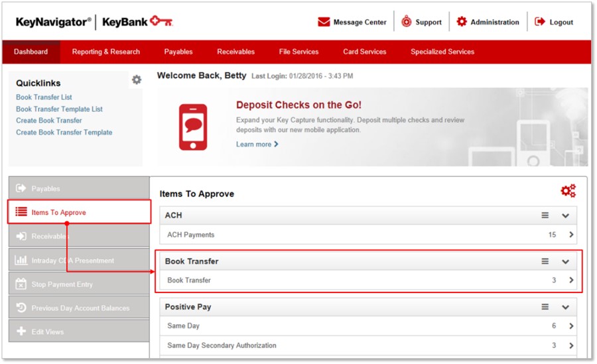Click Create Book Transfer Template quicklink
The height and width of the screenshot is (364, 597).
pyautogui.click(x=64, y=132)
